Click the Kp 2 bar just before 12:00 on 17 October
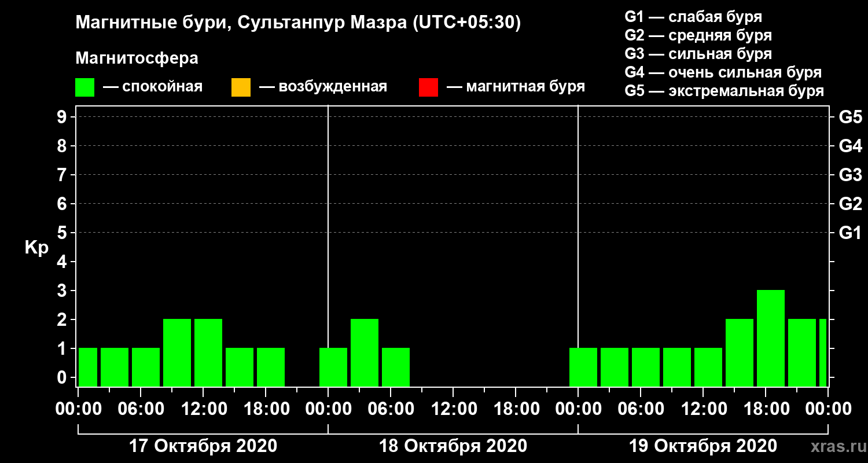The width and height of the screenshot is (868, 463). (x=177, y=352)
